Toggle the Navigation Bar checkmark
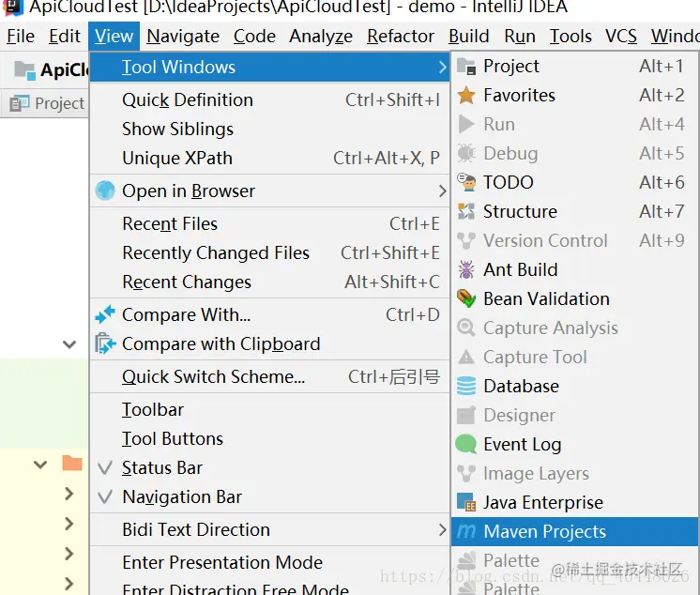Screen dimensions: 700x595 tap(105, 496)
